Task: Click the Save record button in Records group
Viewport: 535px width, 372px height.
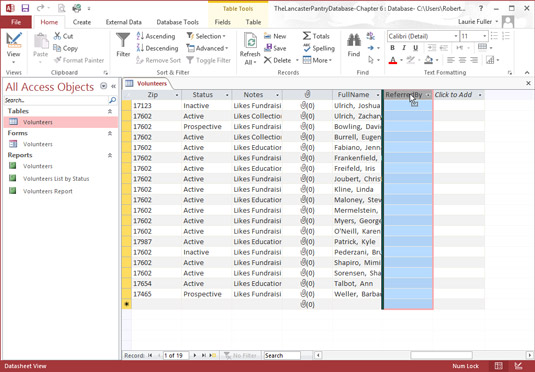Action: (x=275, y=48)
